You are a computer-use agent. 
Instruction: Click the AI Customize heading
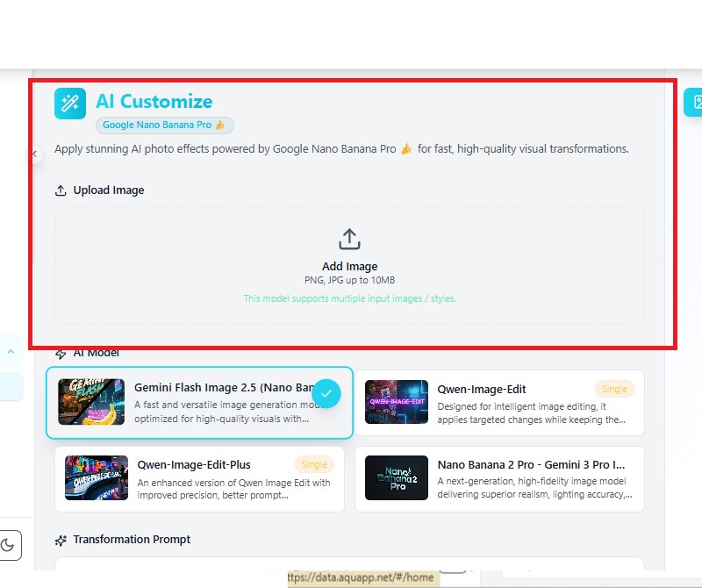(x=154, y=101)
